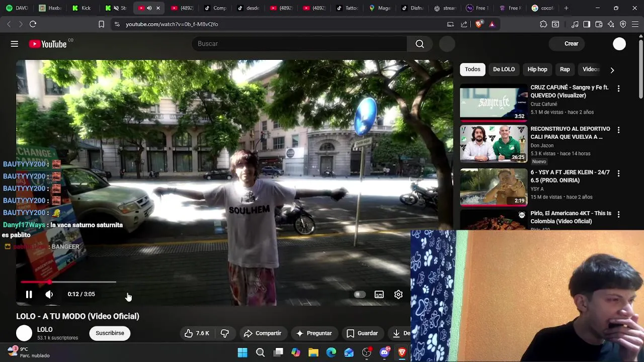Seek on the red video progress bar

click(x=68, y=282)
